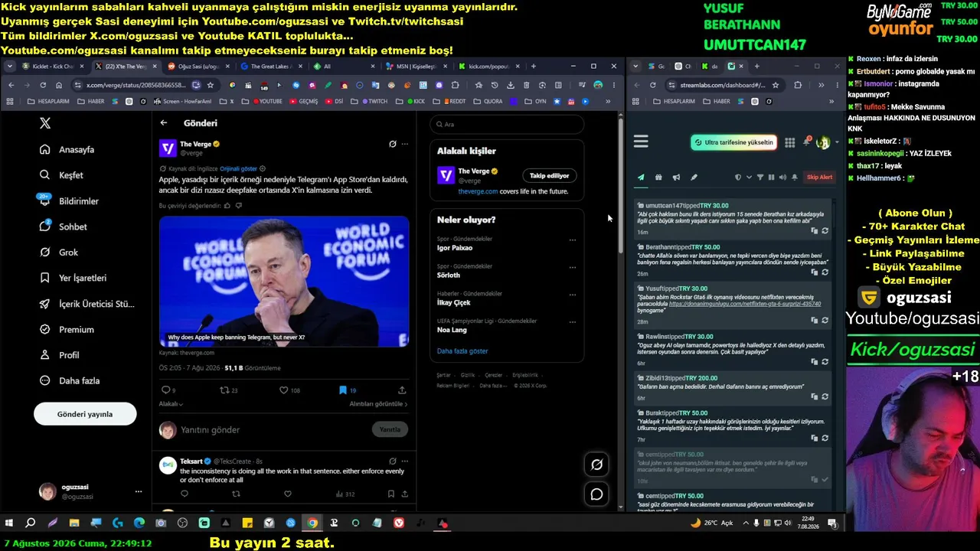Open options for Igor Paixao trend
980x551 pixels.
pyautogui.click(x=572, y=240)
